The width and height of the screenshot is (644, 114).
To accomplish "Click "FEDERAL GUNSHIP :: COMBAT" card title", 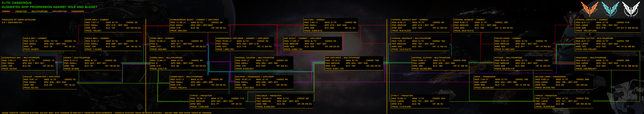I will (x=470, y=20).
